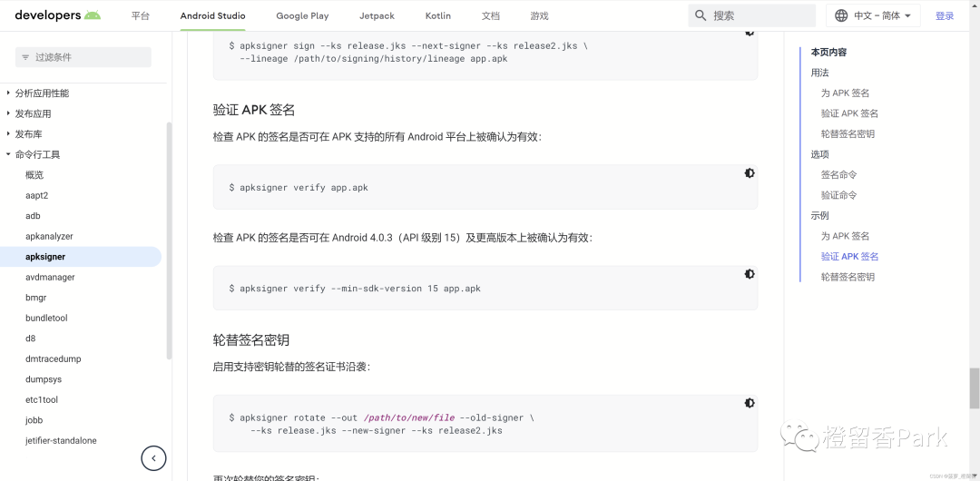Toggle dark theme on min-sdk-version code block

pos(750,274)
